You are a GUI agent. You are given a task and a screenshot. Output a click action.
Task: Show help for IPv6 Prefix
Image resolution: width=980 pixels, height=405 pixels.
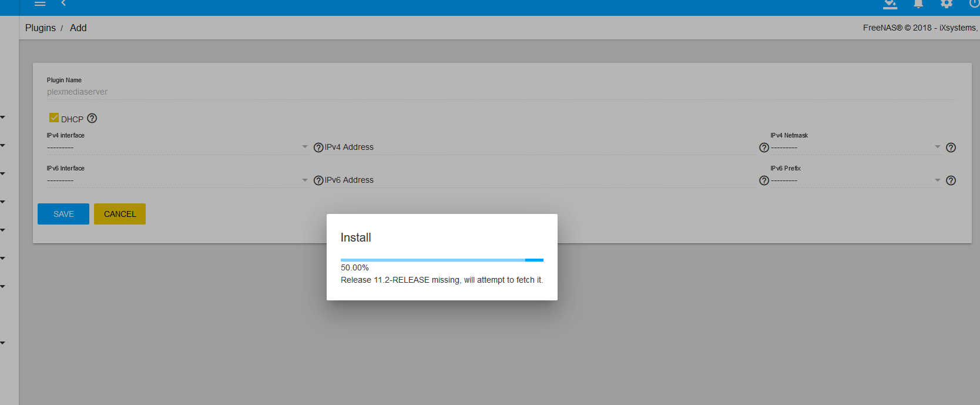point(951,180)
